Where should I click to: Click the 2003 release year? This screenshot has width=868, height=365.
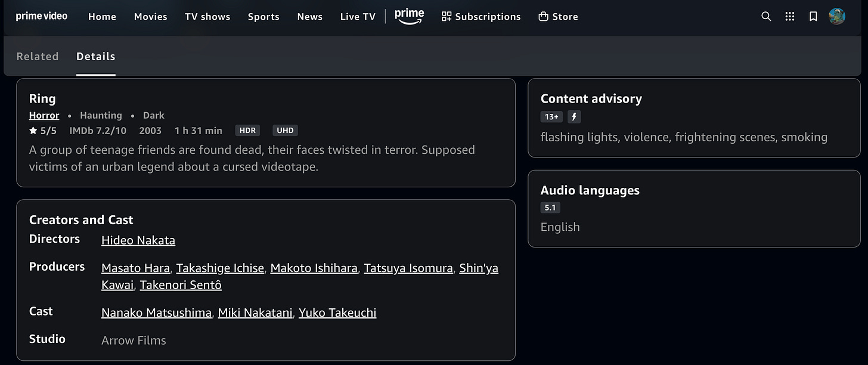pyautogui.click(x=150, y=131)
